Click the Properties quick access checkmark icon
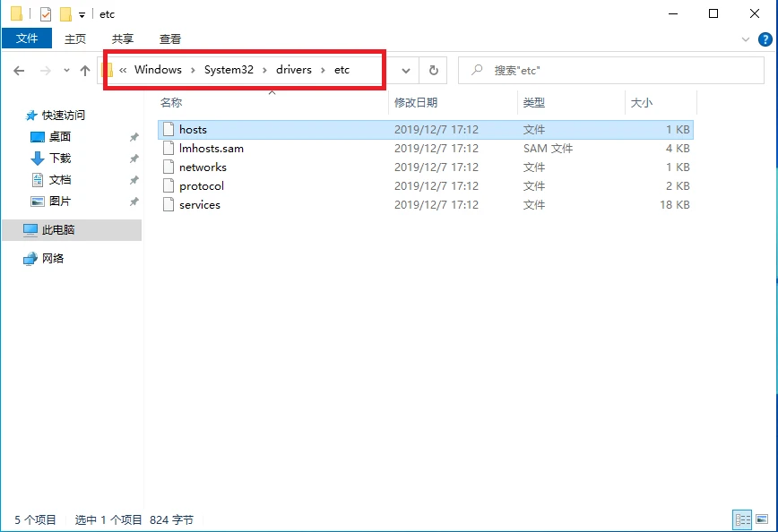 coord(45,14)
